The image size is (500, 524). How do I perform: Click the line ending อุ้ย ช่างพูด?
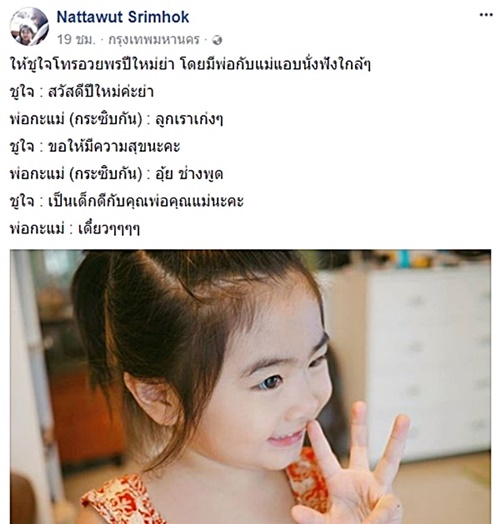coord(116,174)
